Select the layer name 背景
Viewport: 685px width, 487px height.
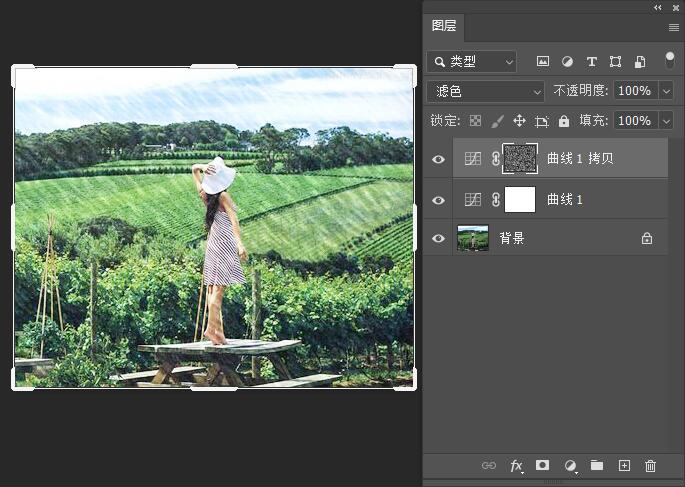point(512,238)
